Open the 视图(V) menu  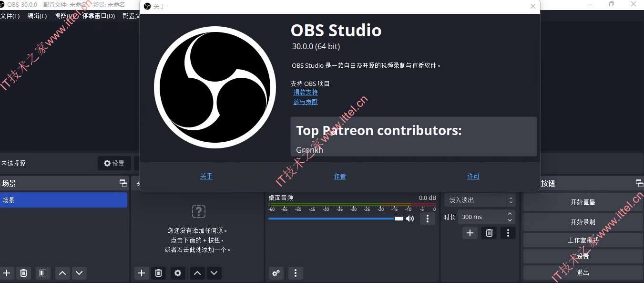65,16
